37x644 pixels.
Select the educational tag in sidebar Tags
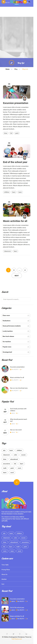(14, 459)
